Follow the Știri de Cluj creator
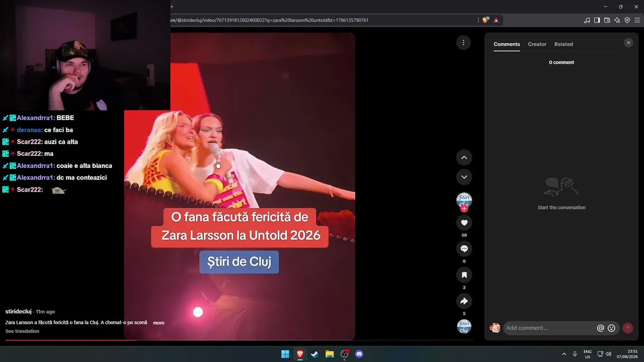644x362 pixels. (464, 208)
